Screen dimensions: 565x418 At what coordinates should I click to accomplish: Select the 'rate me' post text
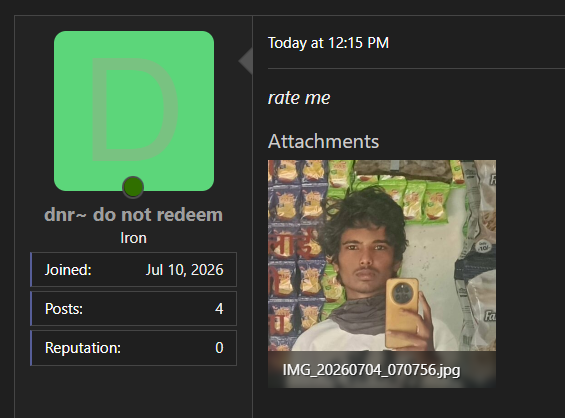tap(299, 98)
